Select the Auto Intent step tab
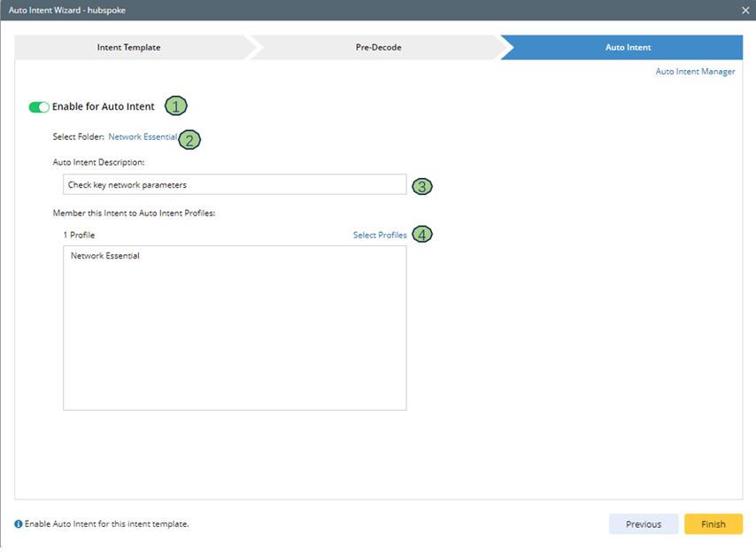756x558 pixels. coord(628,48)
